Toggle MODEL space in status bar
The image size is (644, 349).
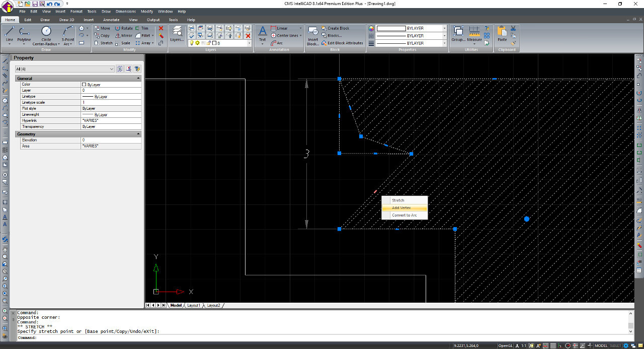click(x=601, y=345)
